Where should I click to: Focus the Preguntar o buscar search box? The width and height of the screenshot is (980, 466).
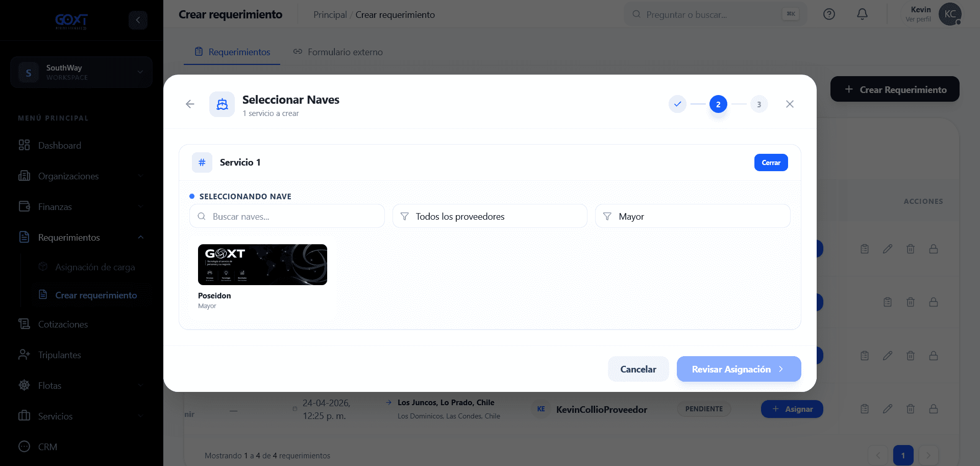pyautogui.click(x=715, y=14)
